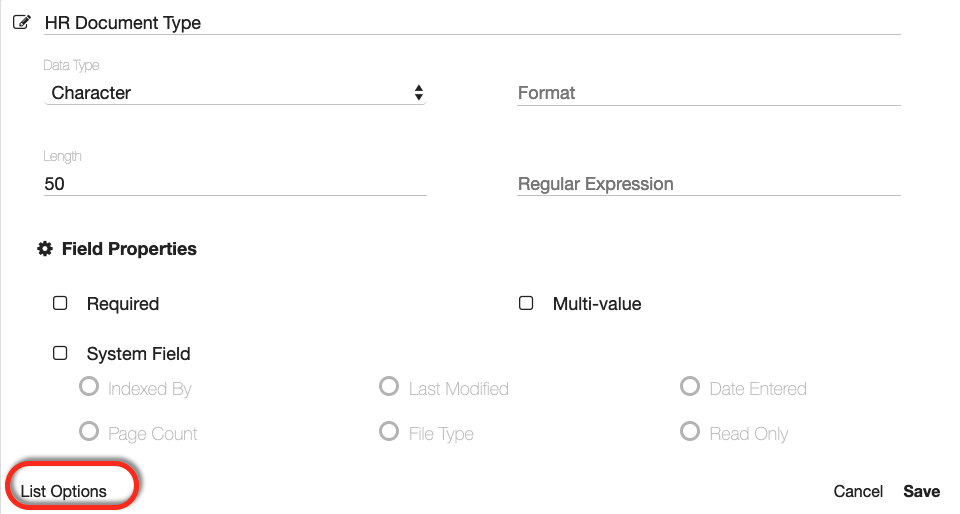Check the System Field checkbox

point(60,353)
